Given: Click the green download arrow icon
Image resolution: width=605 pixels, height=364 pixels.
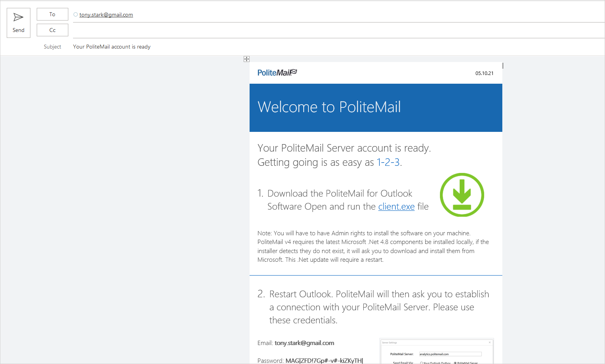Looking at the screenshot, I should pos(462,195).
